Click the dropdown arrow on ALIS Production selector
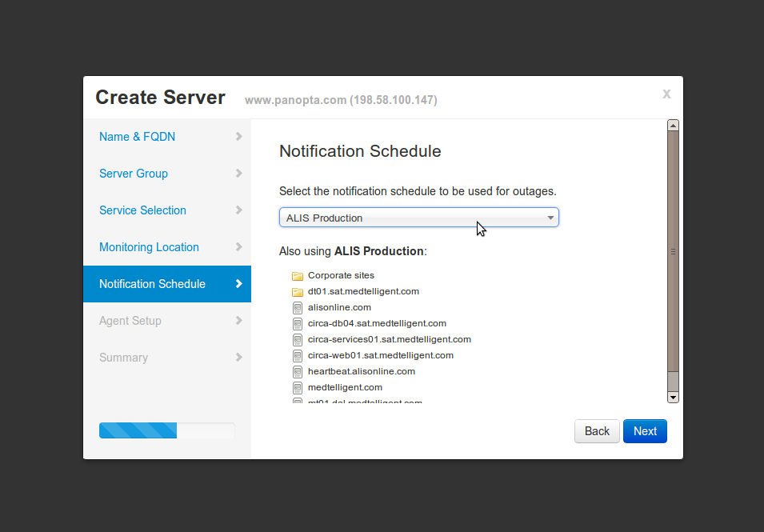Viewport: 764px width, 532px height. click(550, 217)
